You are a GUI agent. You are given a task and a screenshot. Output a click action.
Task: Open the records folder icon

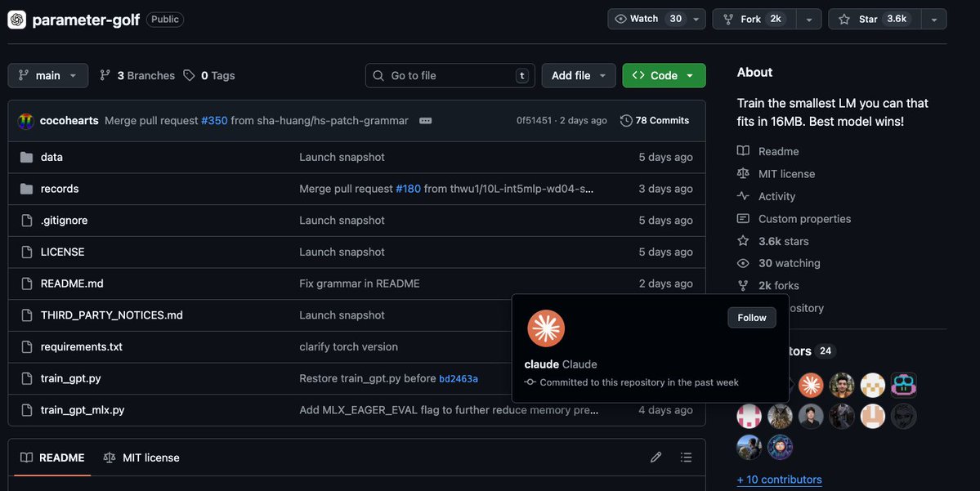click(26, 189)
